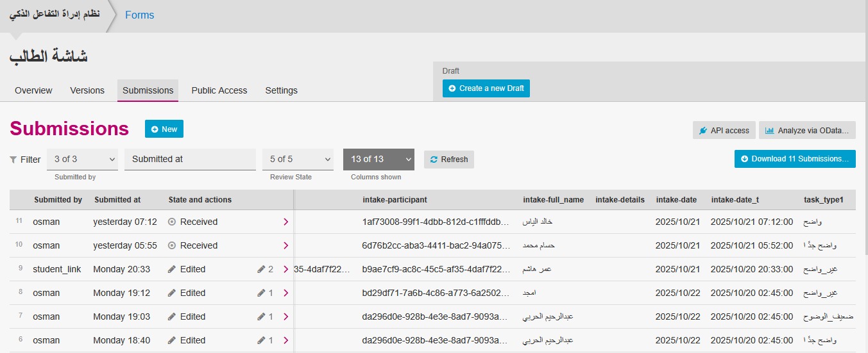Click participant ID 1af73008-99f1-4dbb-812d cell
Viewport: 868px width, 353px height.
(437, 222)
